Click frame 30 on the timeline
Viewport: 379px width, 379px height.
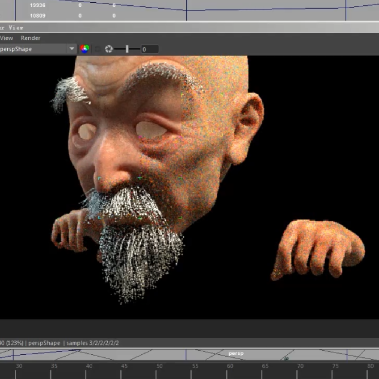[19, 366]
